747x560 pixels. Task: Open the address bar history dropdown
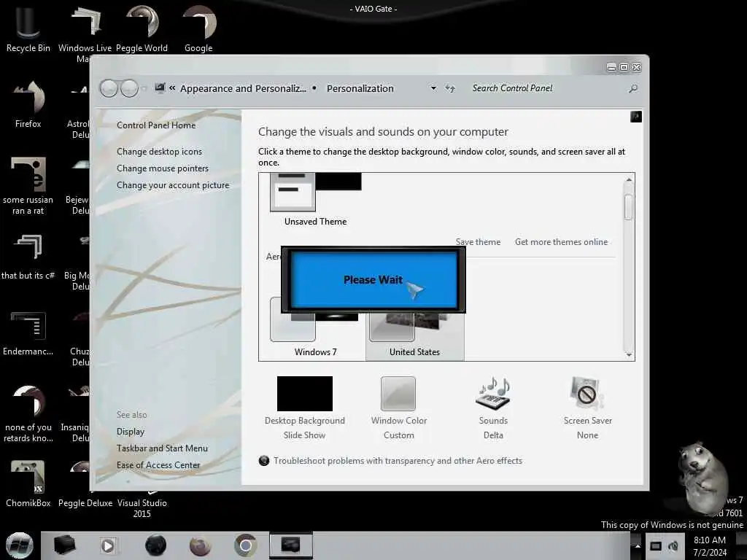(x=433, y=88)
